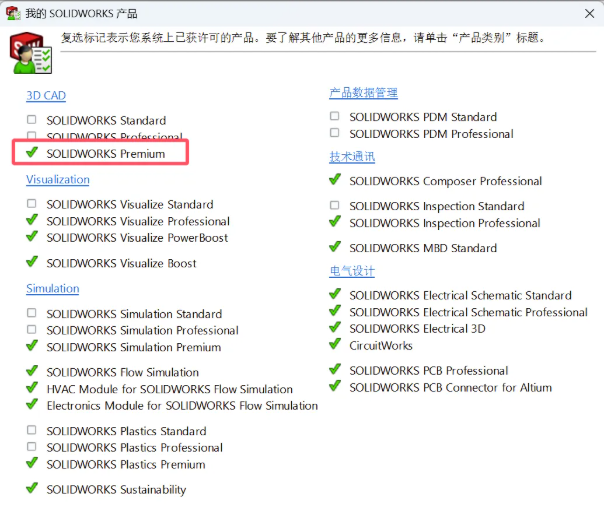The height and width of the screenshot is (527, 604).
Task: Click the SOLIDWORKS product icon in header
Action: [x=31, y=53]
